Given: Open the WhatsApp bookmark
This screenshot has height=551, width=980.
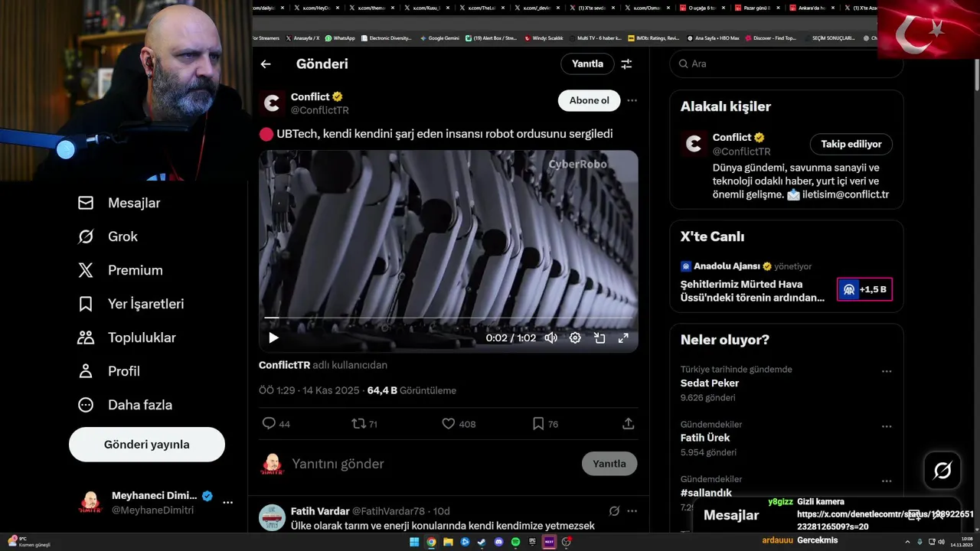Looking at the screenshot, I should tap(340, 37).
